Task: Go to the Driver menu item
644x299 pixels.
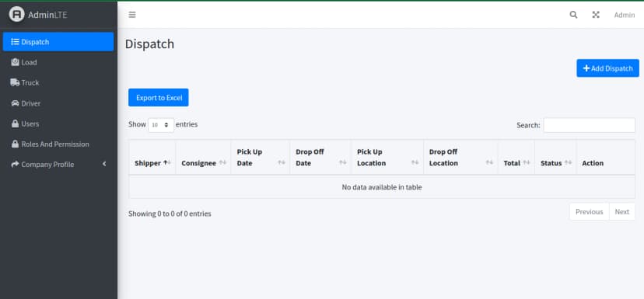Action: (x=58, y=103)
